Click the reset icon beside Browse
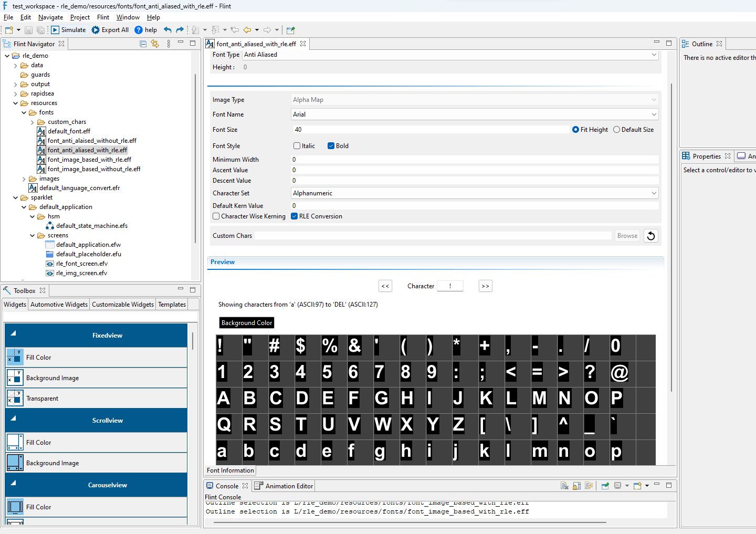The width and height of the screenshot is (756, 534). click(x=651, y=236)
